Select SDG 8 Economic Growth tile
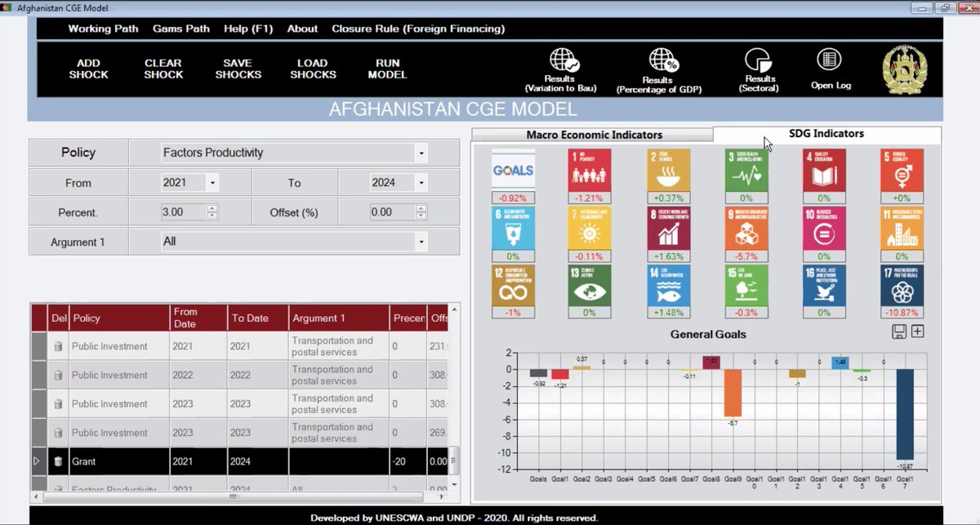The image size is (980, 525). coord(668,228)
